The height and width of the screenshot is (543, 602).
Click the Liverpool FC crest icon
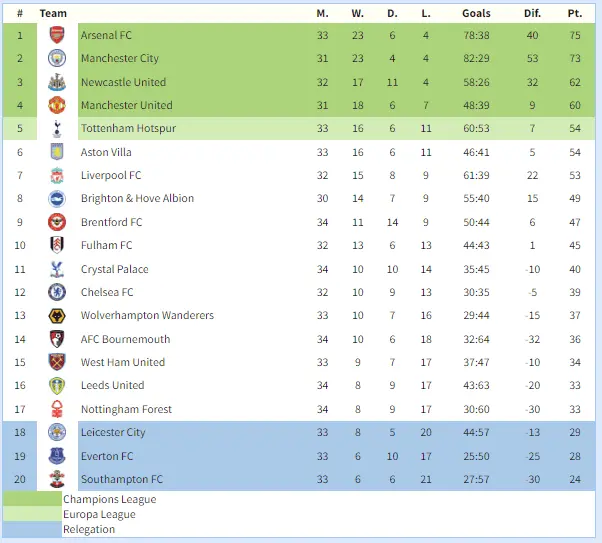[x=56, y=175]
